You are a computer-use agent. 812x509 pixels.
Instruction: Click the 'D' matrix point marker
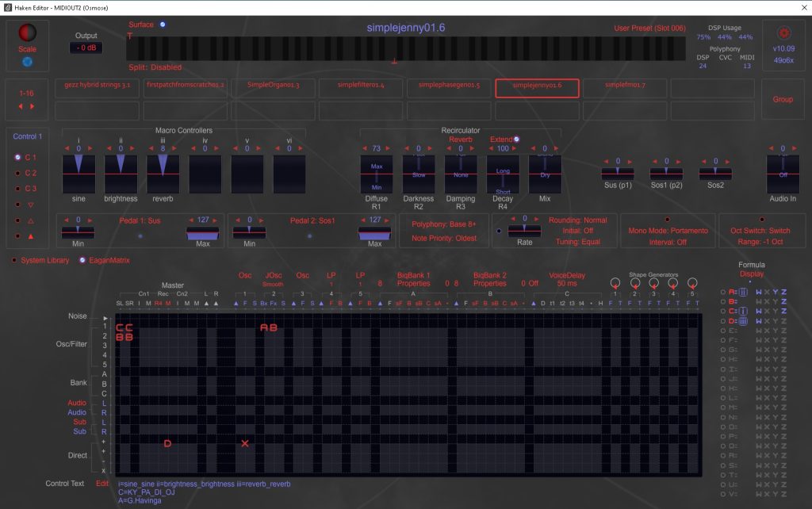[x=167, y=443]
